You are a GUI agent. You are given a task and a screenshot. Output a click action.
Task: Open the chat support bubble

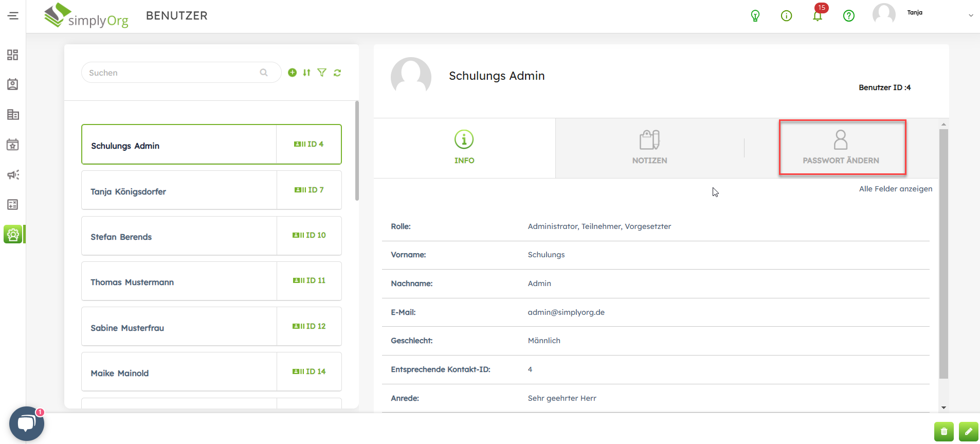click(x=26, y=424)
